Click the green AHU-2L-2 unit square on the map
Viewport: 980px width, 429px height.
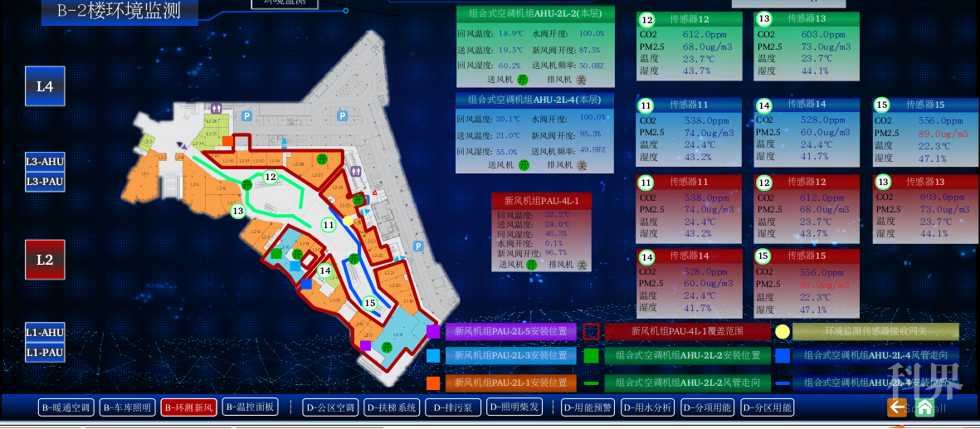(276, 253)
